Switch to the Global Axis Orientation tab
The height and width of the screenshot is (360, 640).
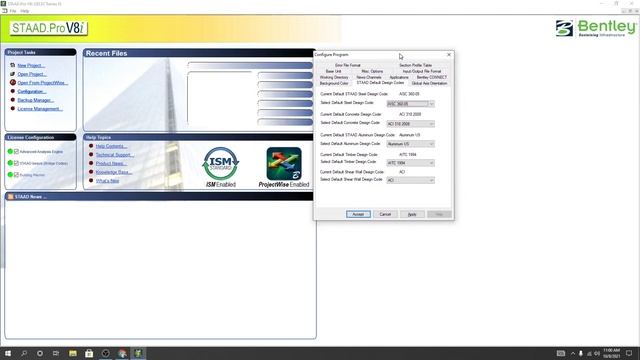429,83
